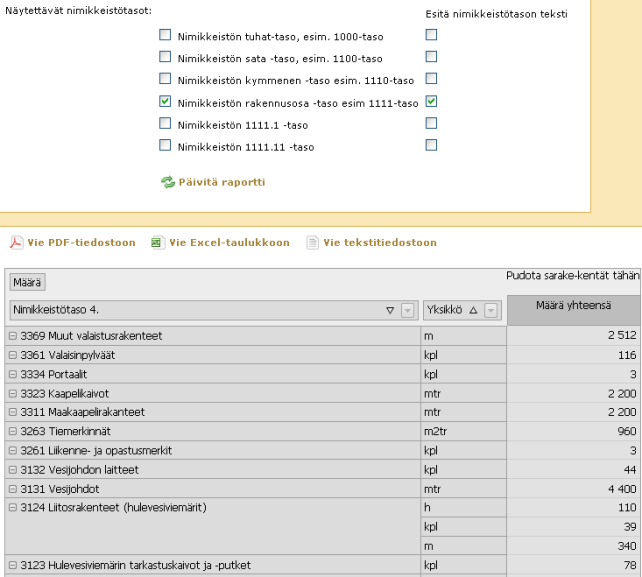The height and width of the screenshot is (577, 642).
Task: Click the text file document icon
Action: pyautogui.click(x=312, y=242)
